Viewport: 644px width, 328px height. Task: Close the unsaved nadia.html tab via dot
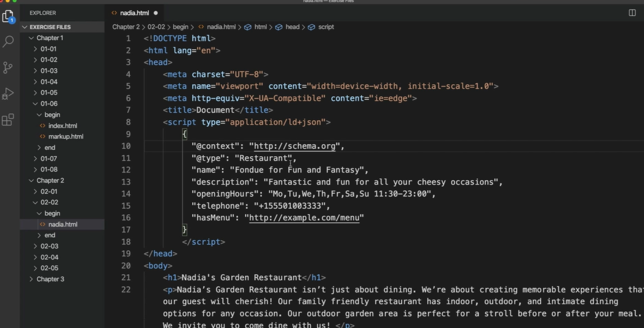tap(156, 12)
